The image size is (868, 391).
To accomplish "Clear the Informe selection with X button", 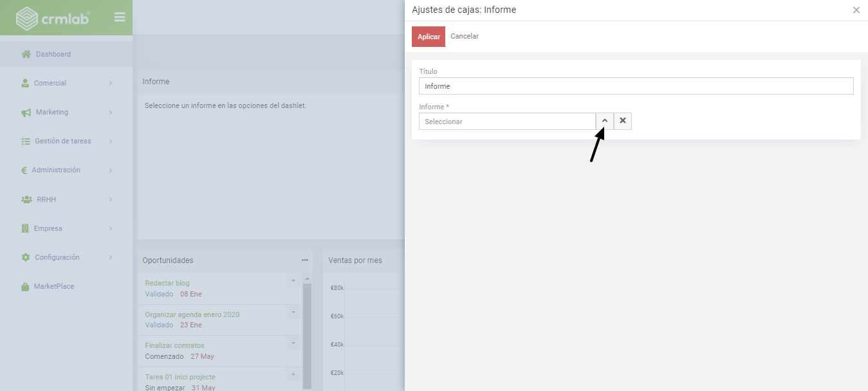I will point(623,121).
